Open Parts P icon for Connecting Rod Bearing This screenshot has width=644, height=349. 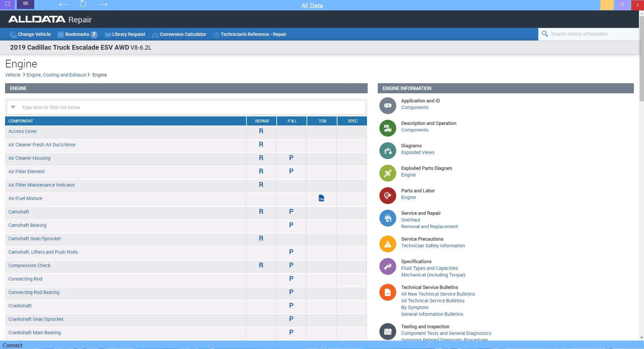(291, 292)
